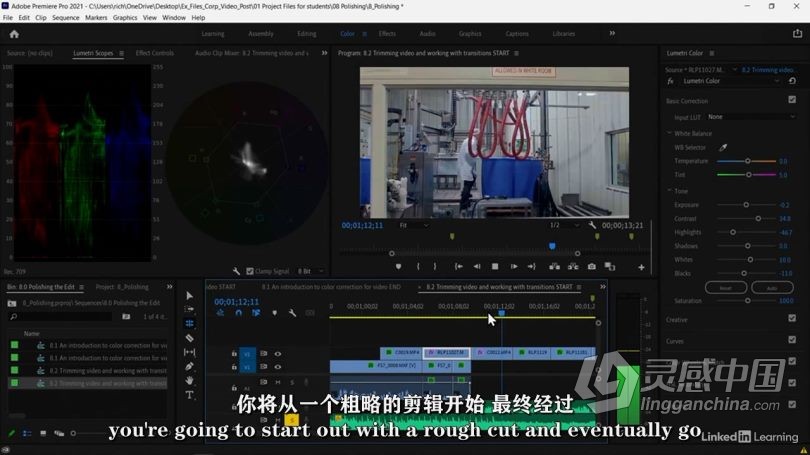
Task: Toggle Clamp Signal checkbox
Action: click(x=250, y=271)
